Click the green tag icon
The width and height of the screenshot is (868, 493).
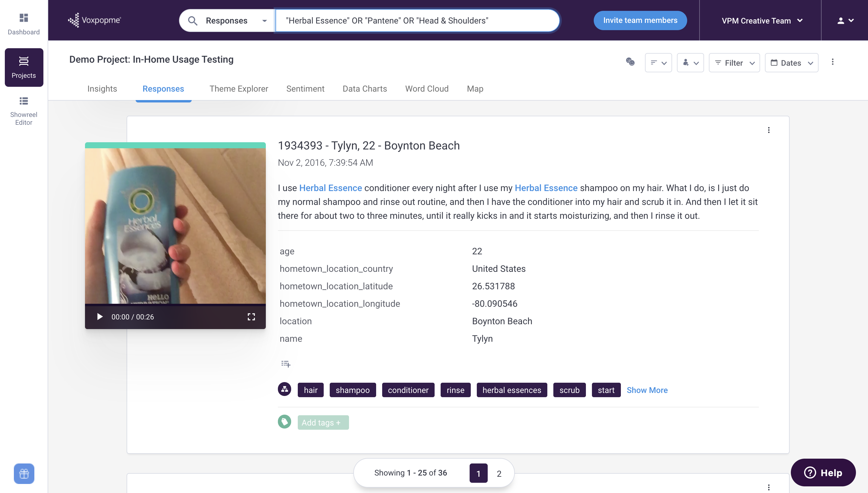pos(285,422)
